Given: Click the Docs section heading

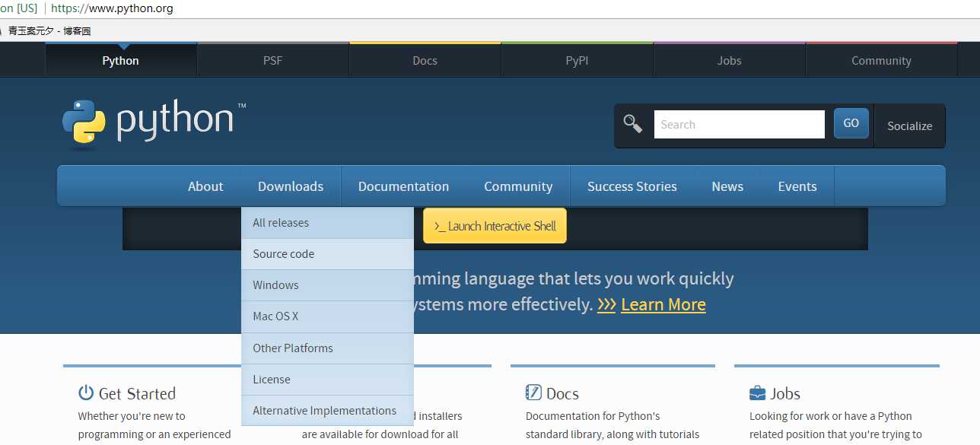Looking at the screenshot, I should point(562,394).
